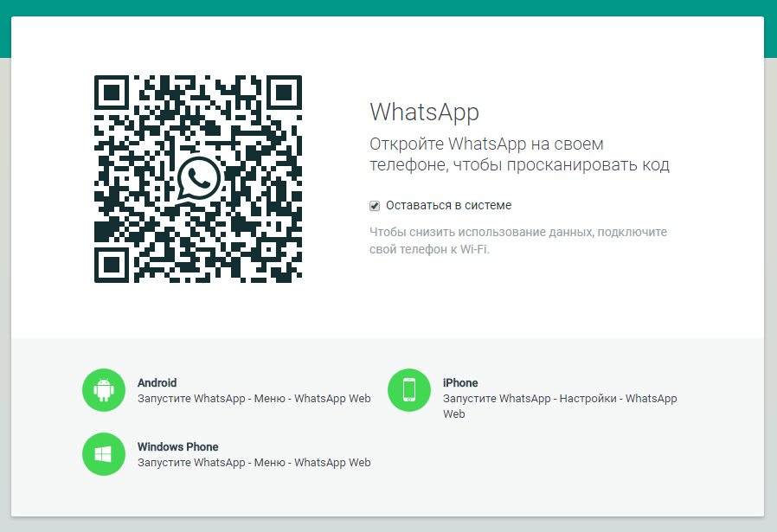Click the iPhone device icon
The image size is (777, 532).
(x=408, y=390)
